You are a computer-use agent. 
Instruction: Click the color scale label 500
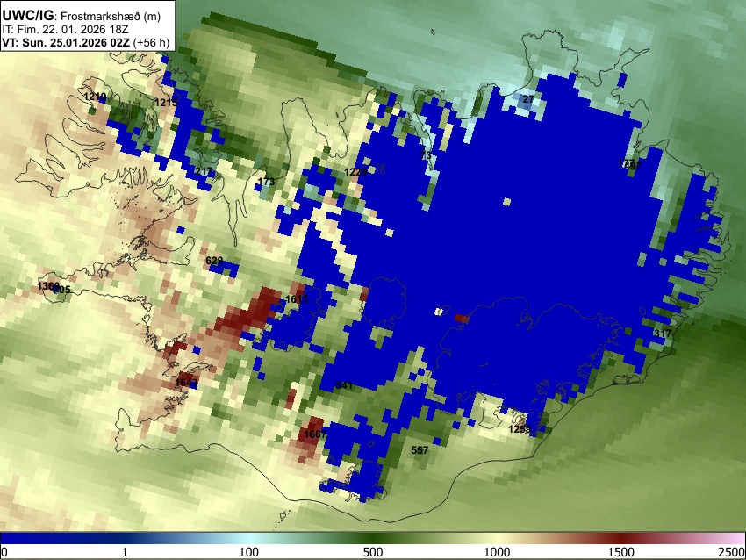[372, 552]
